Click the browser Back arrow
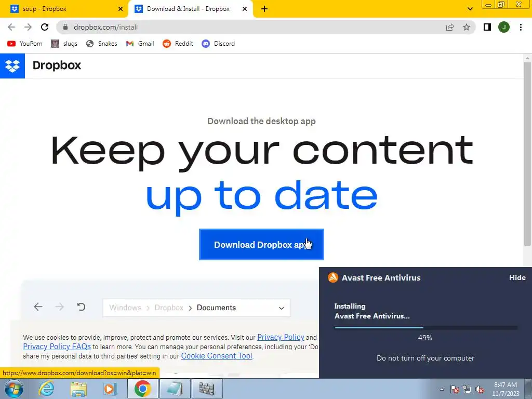The image size is (532, 399). pyautogui.click(x=11, y=27)
